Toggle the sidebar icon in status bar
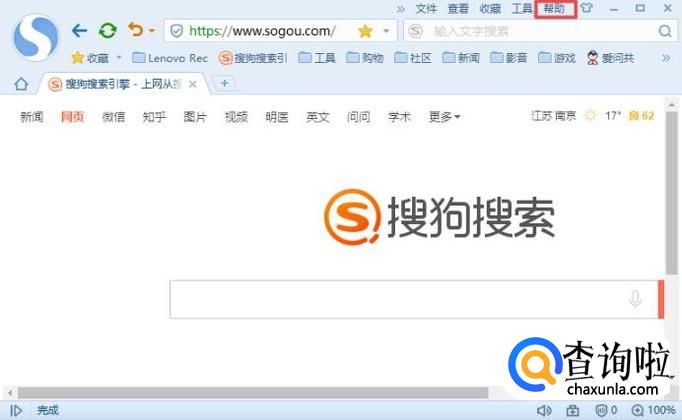This screenshot has width=682, height=420. (16, 410)
